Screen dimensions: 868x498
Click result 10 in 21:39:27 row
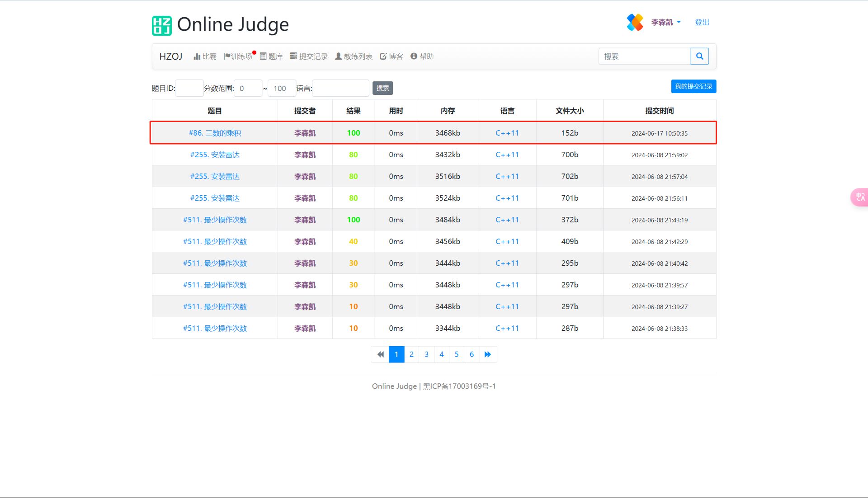pos(354,306)
